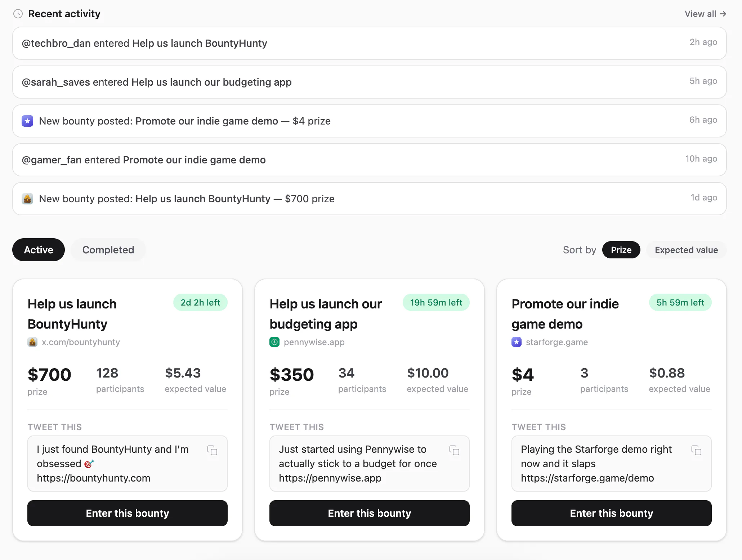The width and height of the screenshot is (742, 560).
Task: Click the 'Promote our indie game demo' card title
Action: pos(565,314)
